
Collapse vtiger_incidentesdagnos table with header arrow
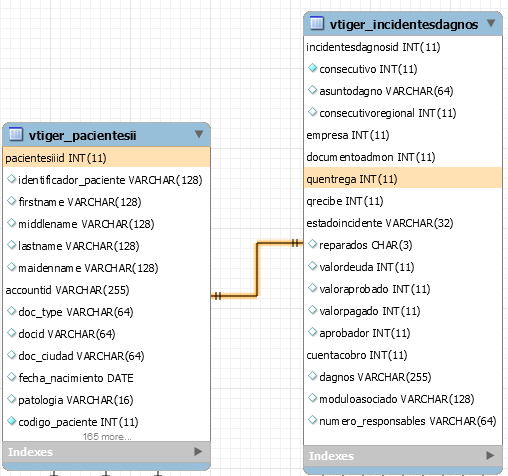pyautogui.click(x=491, y=23)
